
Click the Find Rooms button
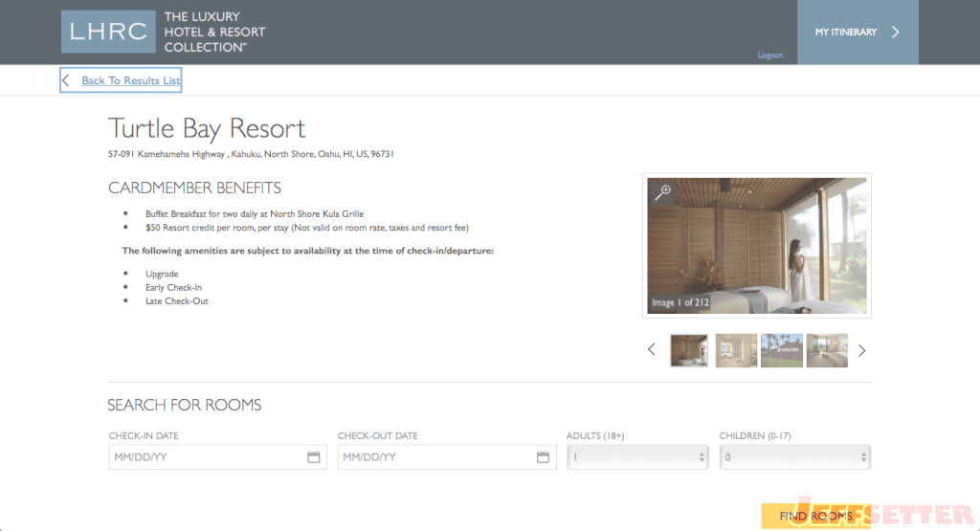[x=815, y=516]
